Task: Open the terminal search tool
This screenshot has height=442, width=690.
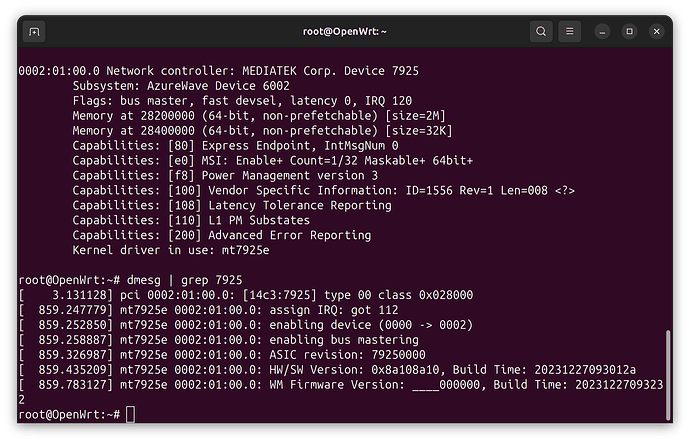Action: [x=541, y=32]
